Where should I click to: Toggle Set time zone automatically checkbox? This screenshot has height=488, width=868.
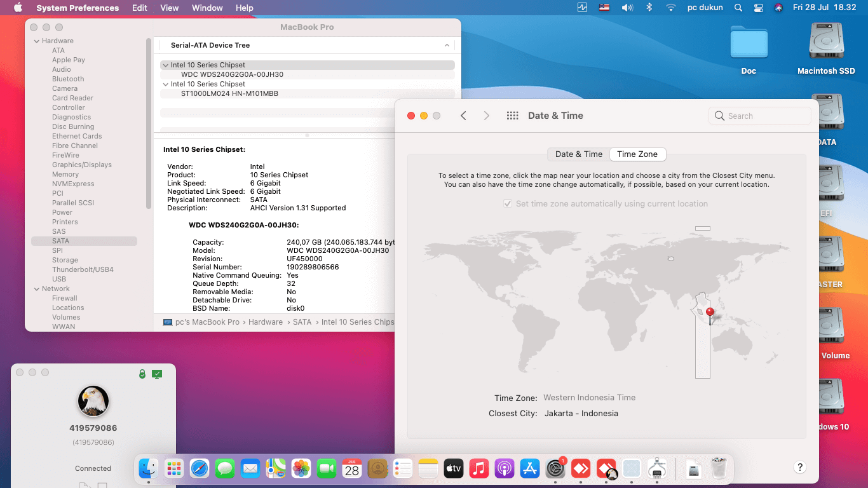coord(508,204)
